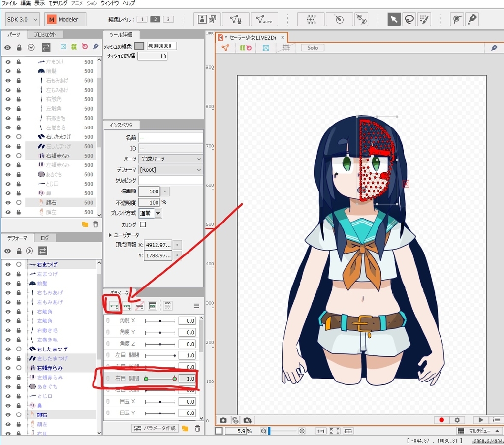The width and height of the screenshot is (504, 445).
Task: Click the 描画順 stepper button next to 500
Action: [165, 191]
